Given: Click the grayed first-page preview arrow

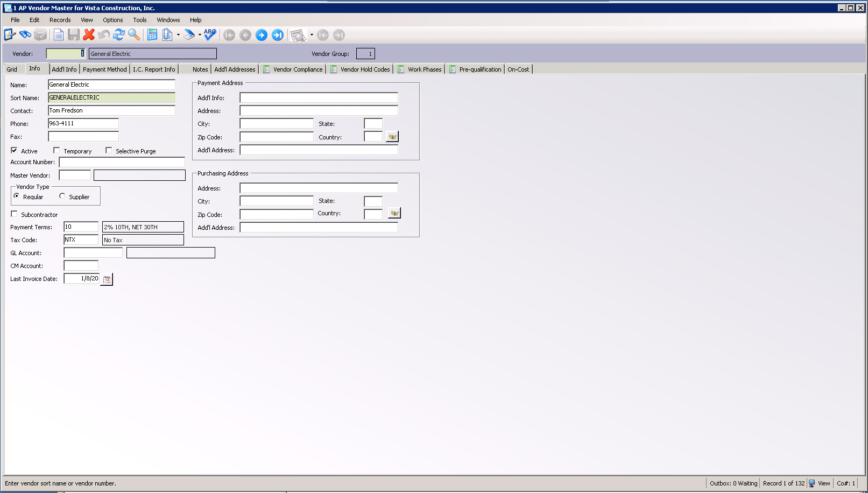Looking at the screenshot, I should (x=323, y=35).
